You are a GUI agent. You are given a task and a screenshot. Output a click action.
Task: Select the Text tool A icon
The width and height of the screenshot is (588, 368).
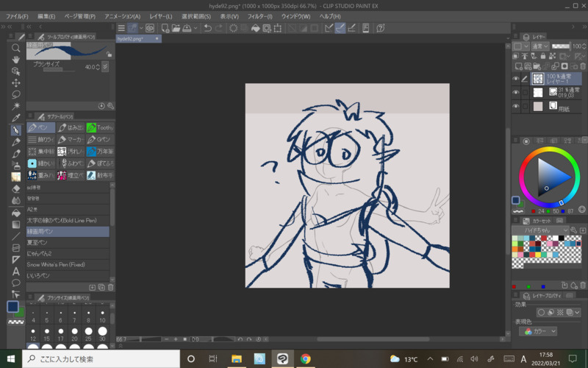point(15,271)
